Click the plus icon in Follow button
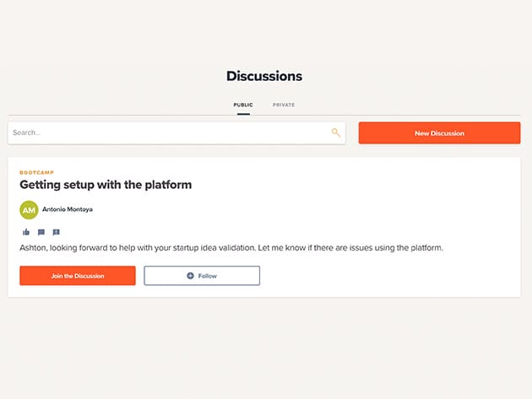 pyautogui.click(x=190, y=276)
